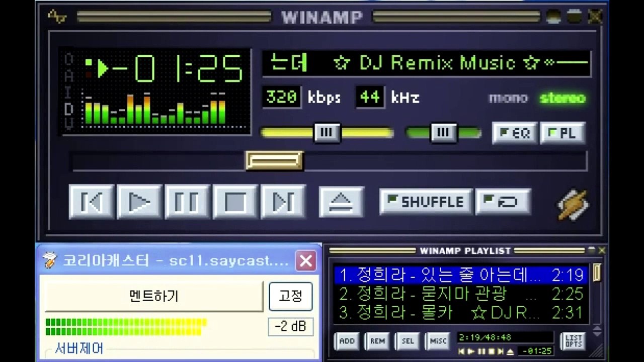The image size is (644, 362).
Task: Go to the previous track in Winamp main window
Action: (92, 202)
